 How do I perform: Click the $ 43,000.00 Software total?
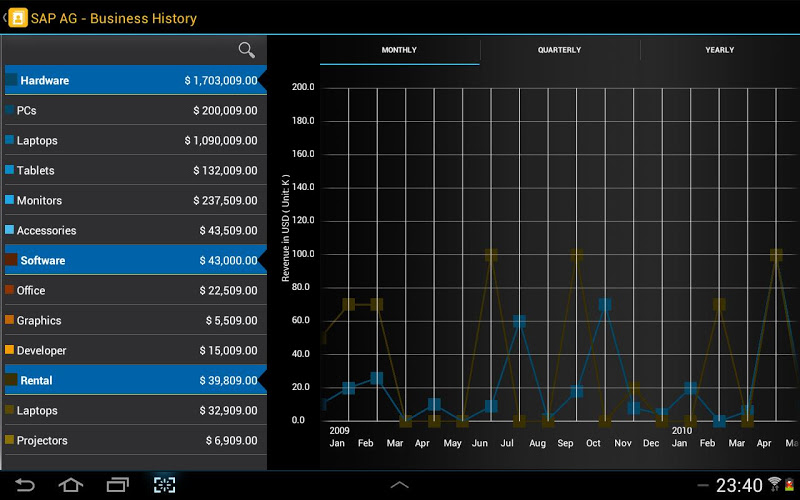229,261
